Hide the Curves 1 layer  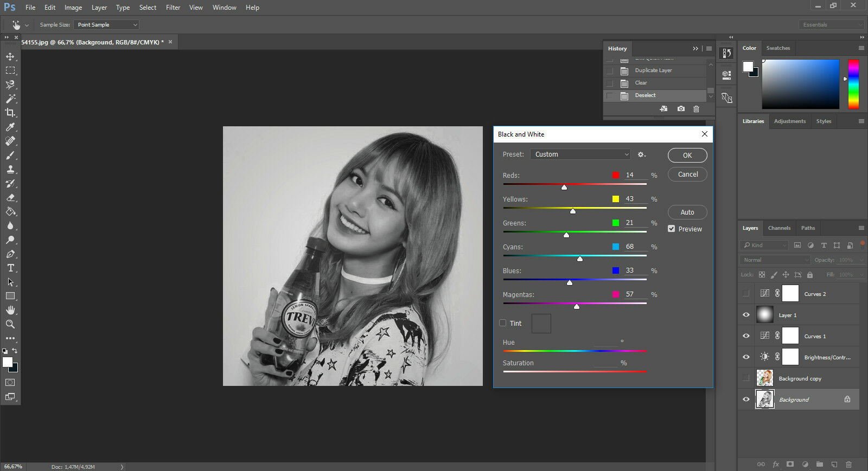746,336
